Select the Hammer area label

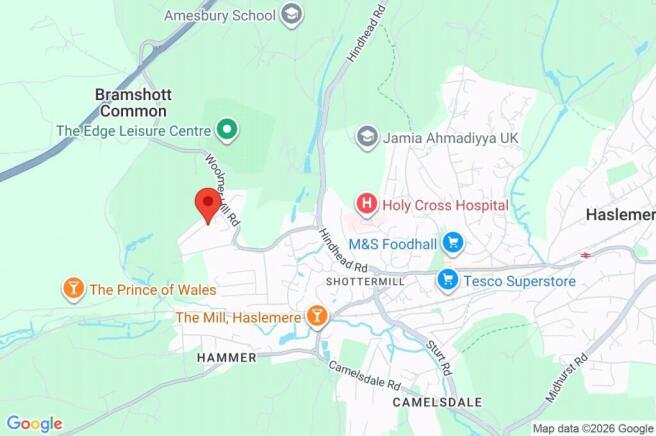[227, 358]
